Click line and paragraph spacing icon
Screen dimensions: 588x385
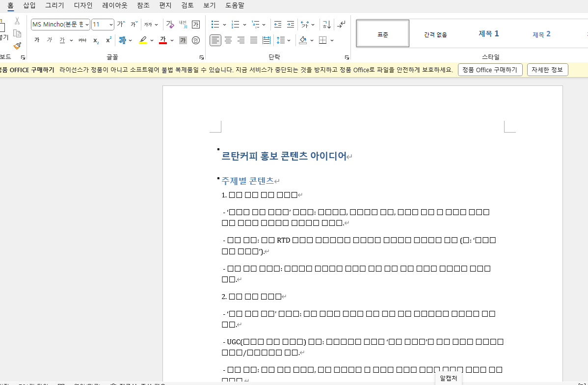279,40
